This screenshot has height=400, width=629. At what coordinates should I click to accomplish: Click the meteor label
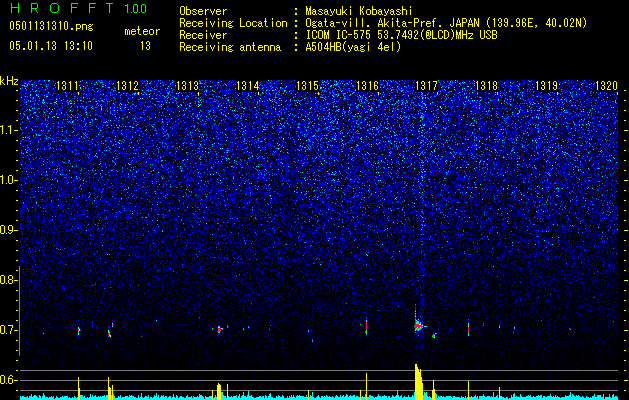point(142,31)
